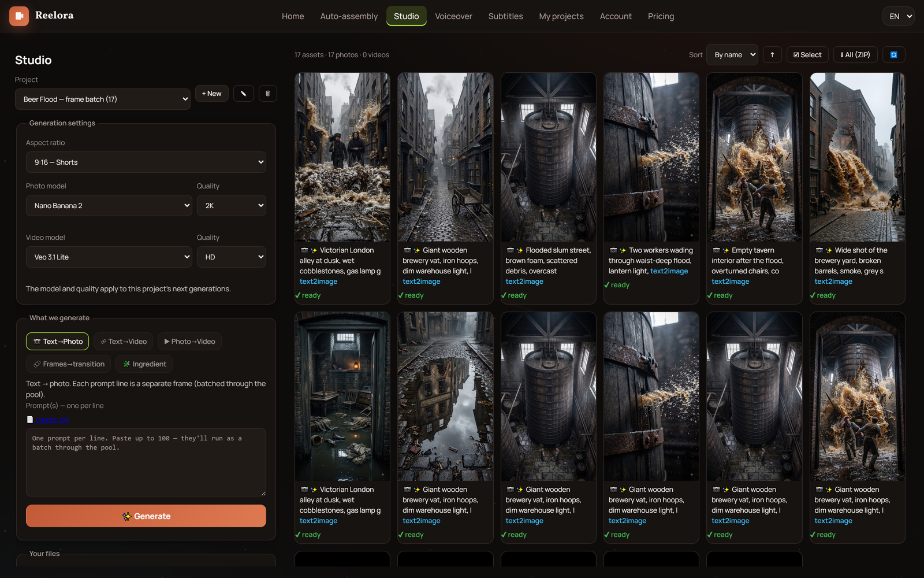The height and width of the screenshot is (578, 924).
Task: Open the Video model dropdown showing Veo 3.1 Lite
Action: (109, 257)
